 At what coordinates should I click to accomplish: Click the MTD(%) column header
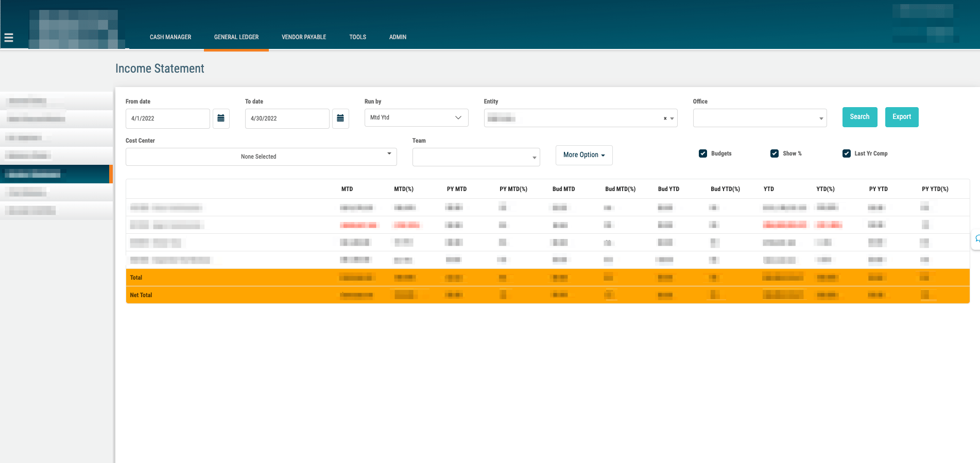click(404, 189)
